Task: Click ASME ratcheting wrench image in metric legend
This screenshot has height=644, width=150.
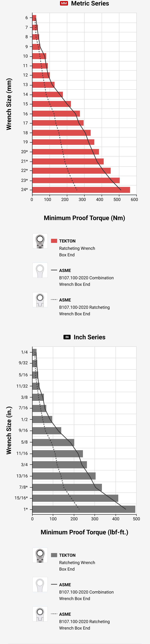Action: 40,300
